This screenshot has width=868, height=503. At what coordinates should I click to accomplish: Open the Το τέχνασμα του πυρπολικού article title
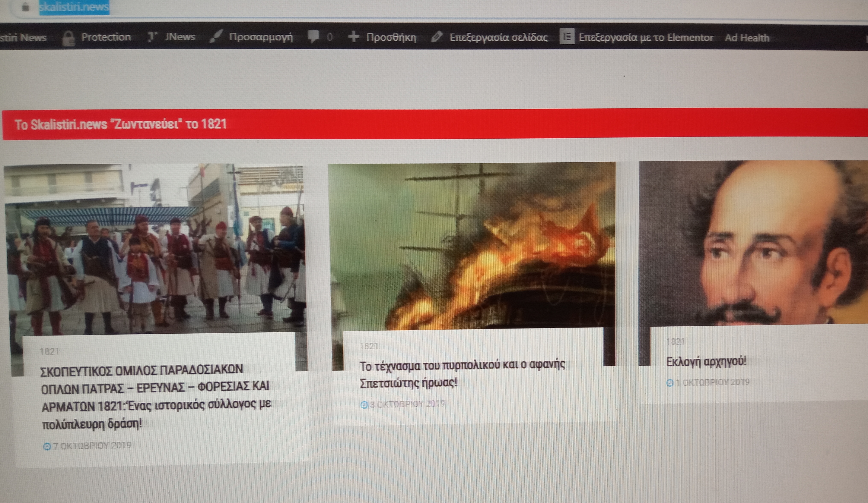pos(462,374)
